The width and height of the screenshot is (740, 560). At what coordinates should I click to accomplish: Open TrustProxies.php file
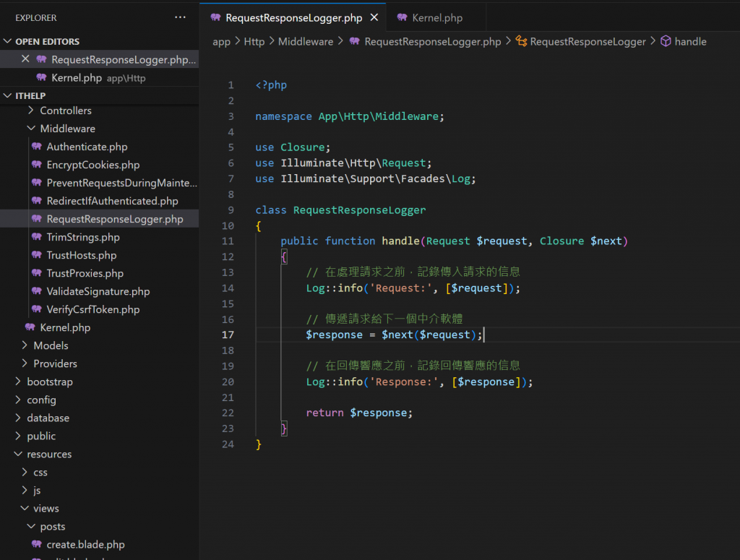click(99, 273)
